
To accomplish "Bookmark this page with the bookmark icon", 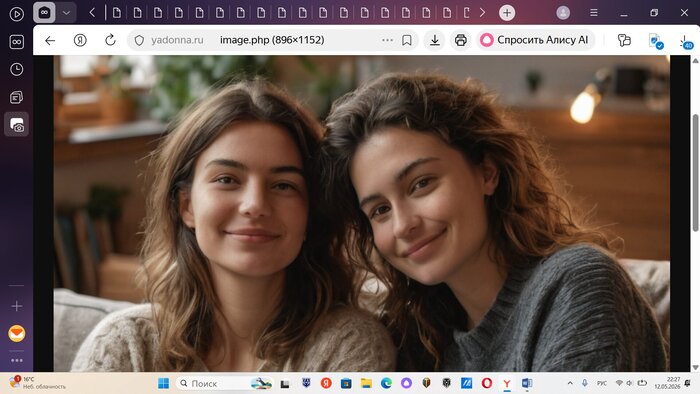I will pos(407,40).
